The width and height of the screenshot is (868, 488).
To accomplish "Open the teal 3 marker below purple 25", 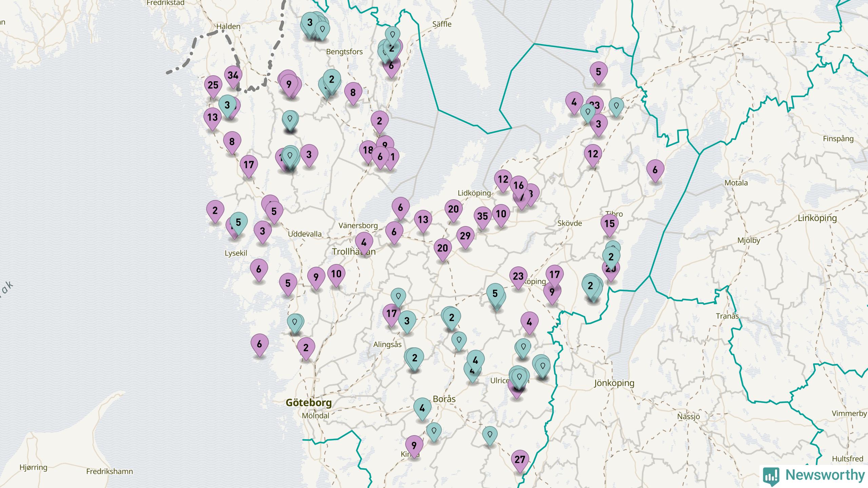I will [227, 106].
